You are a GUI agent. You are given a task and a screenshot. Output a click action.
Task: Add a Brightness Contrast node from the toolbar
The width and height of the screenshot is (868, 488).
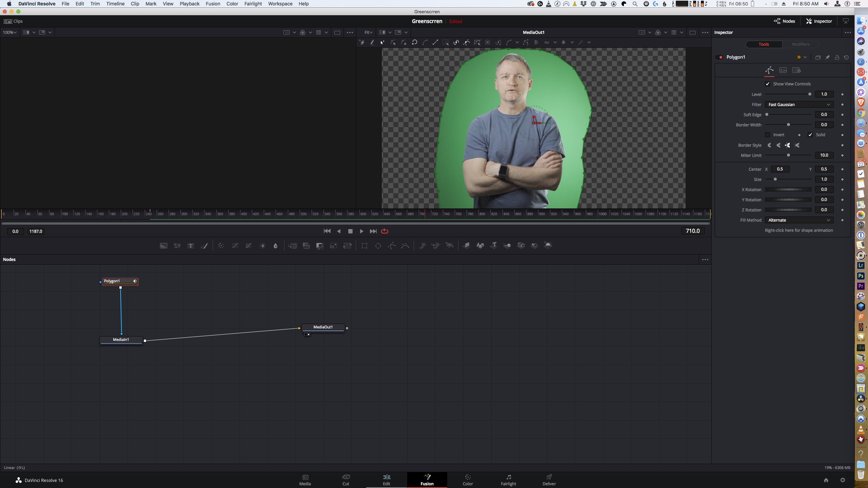point(262,246)
